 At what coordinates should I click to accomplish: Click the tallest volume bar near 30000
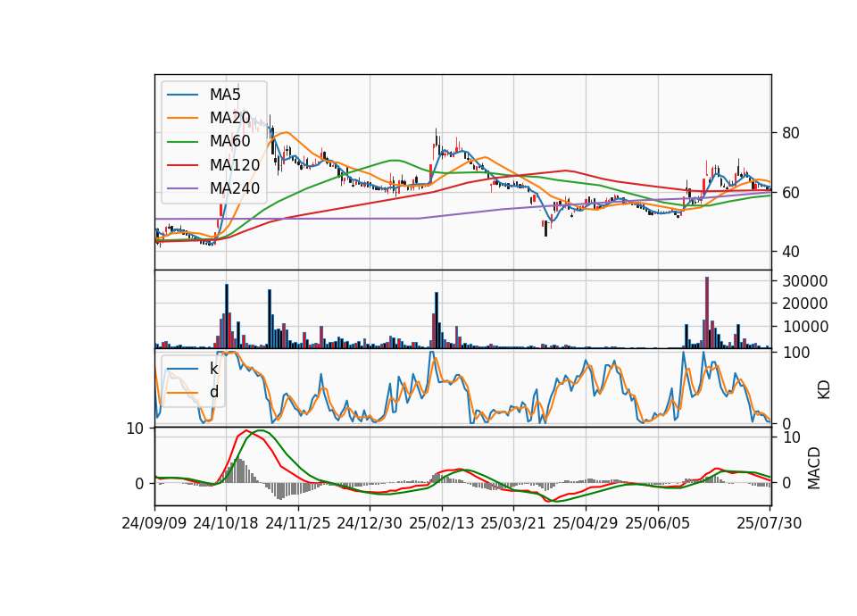coord(707,312)
